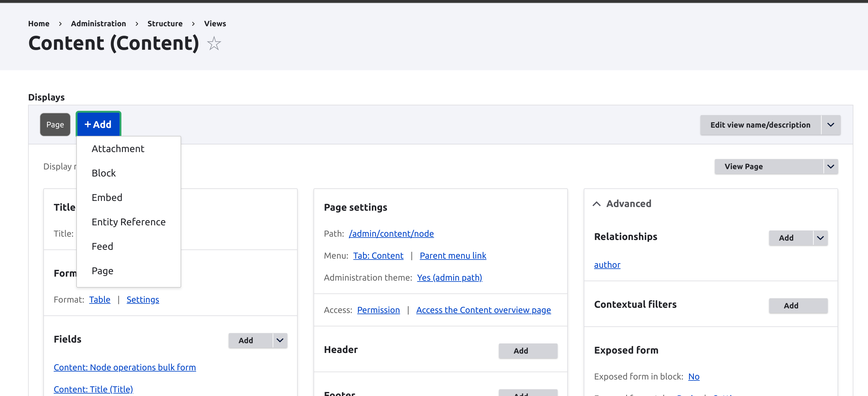Expand Fields Add dropdown arrow
This screenshot has height=396, width=868.
pos(280,340)
